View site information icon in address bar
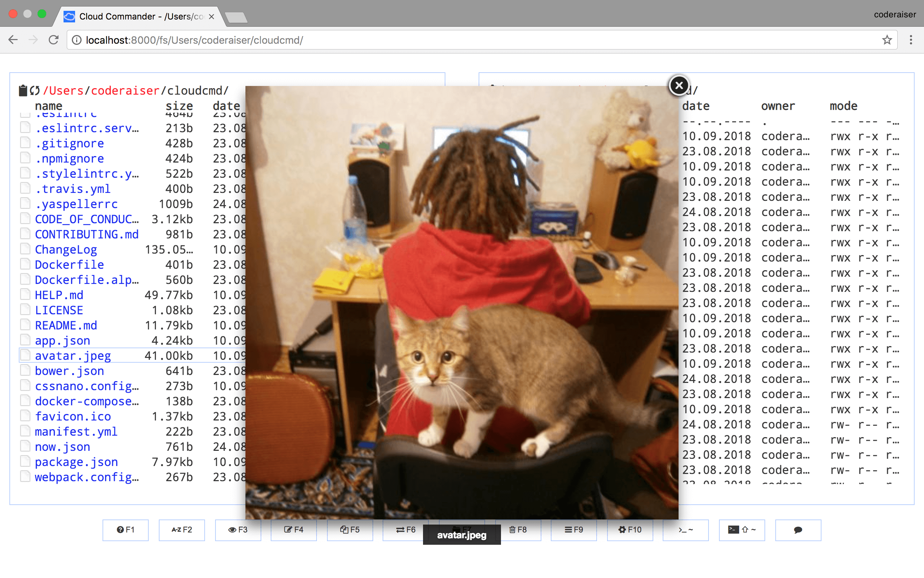The width and height of the screenshot is (924, 578). pyautogui.click(x=77, y=40)
